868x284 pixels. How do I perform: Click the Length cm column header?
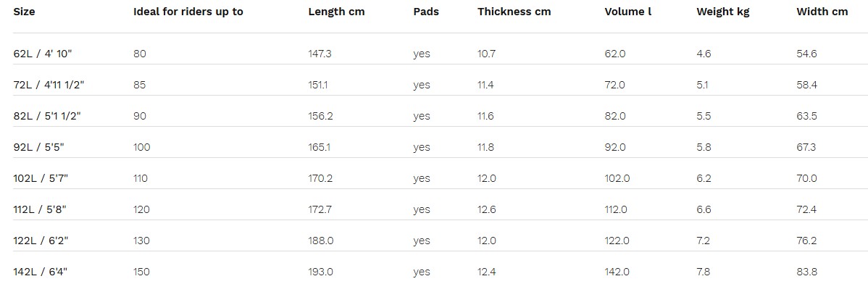click(337, 12)
